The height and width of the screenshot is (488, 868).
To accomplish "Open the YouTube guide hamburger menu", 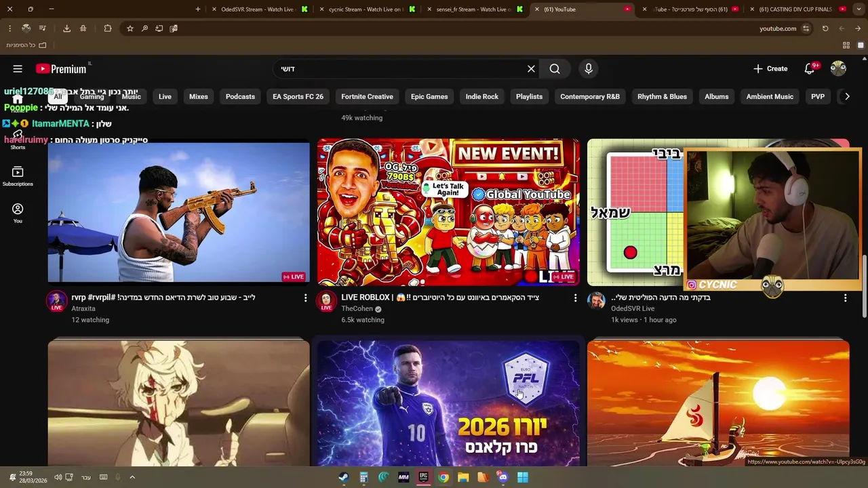I will pyautogui.click(x=18, y=68).
